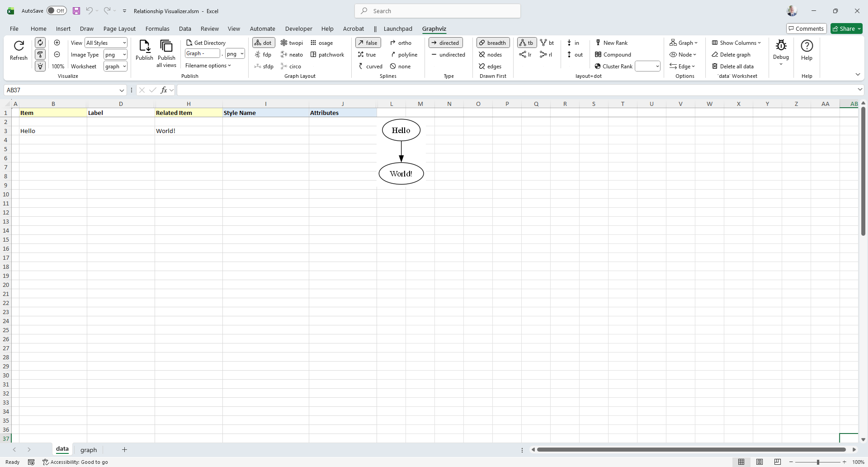Open the Debug bug icon
This screenshot has width=868, height=467.
coord(781,46)
